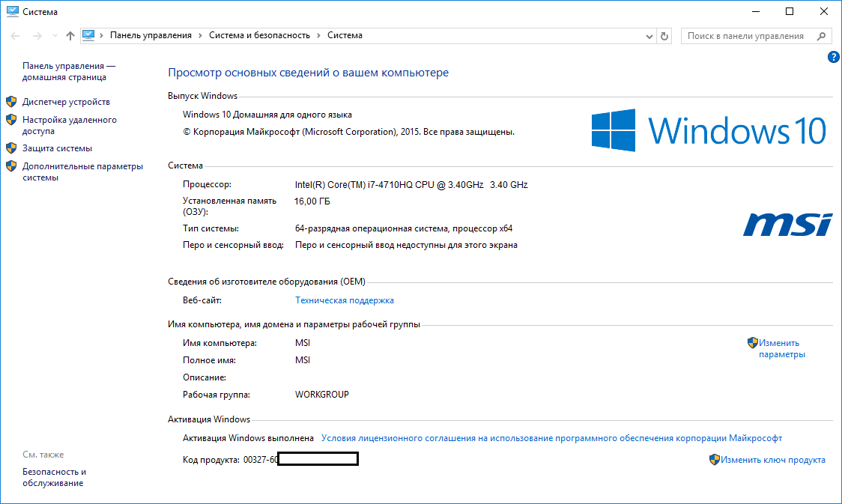Image resolution: width=842 pixels, height=504 pixels.
Task: Select 'Система' breadcrumb in address bar
Action: [x=345, y=35]
